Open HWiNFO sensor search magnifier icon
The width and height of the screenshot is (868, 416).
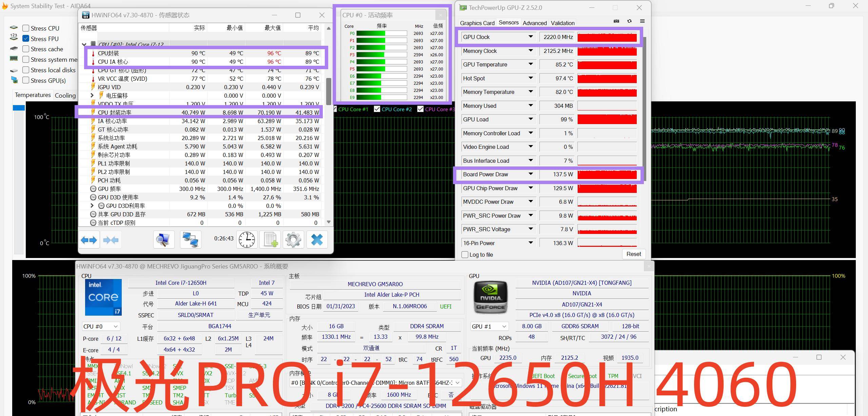click(x=163, y=240)
